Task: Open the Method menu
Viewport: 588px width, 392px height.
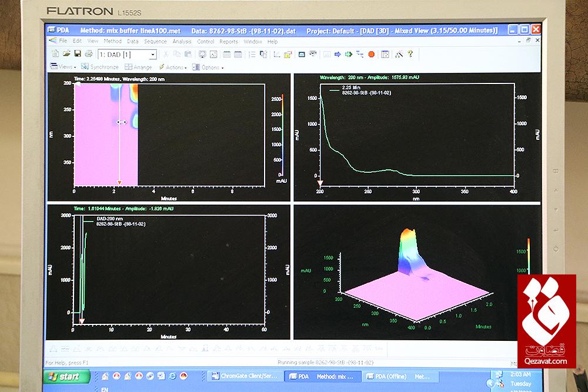Action: [112, 42]
